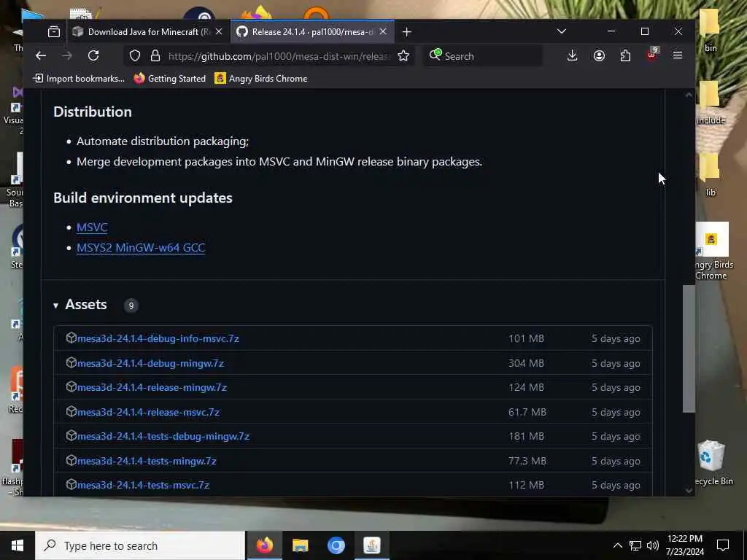Collapse the Assets section
This screenshot has width=747, height=560.
coord(80,305)
